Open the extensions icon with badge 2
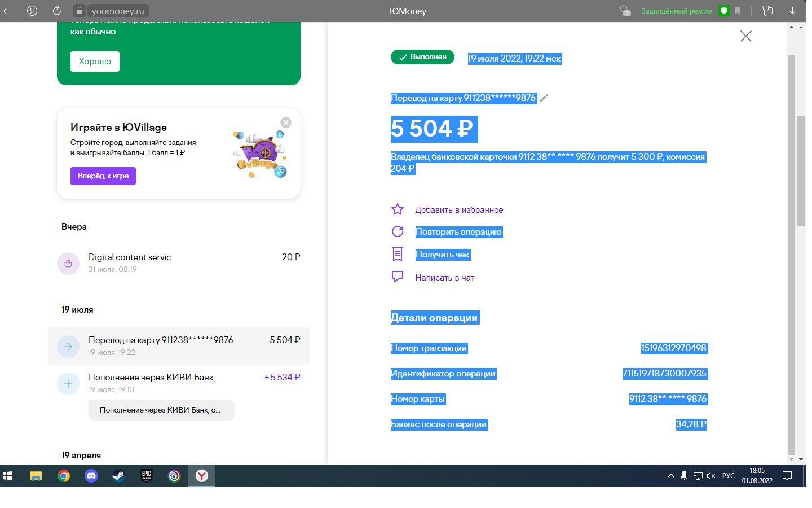The width and height of the screenshot is (812, 508). point(625,11)
